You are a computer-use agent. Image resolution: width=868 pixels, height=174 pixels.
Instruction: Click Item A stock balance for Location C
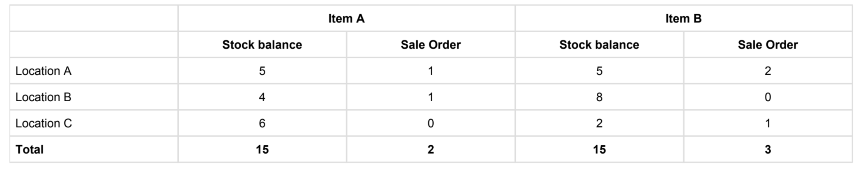[x=262, y=123]
